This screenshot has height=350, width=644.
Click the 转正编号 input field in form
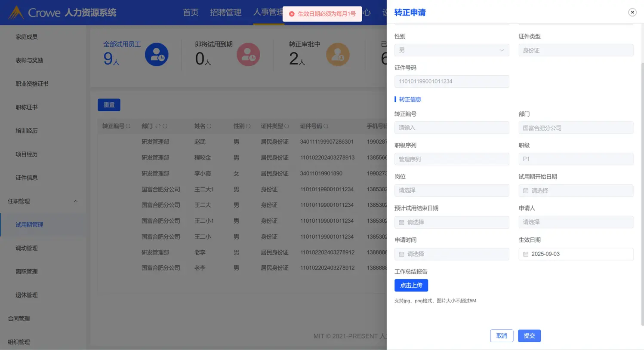point(451,128)
